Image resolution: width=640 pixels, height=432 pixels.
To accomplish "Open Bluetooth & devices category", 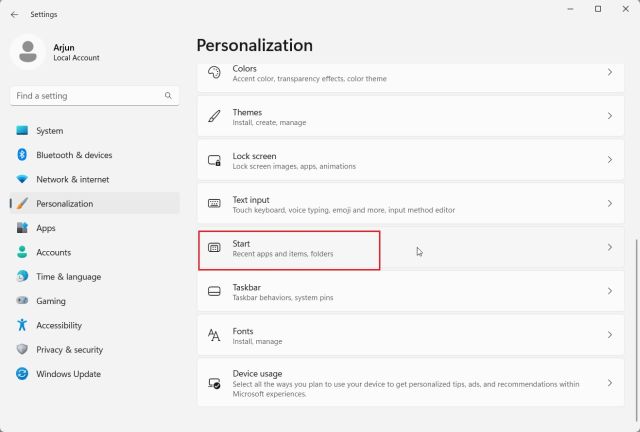I will (x=95, y=155).
